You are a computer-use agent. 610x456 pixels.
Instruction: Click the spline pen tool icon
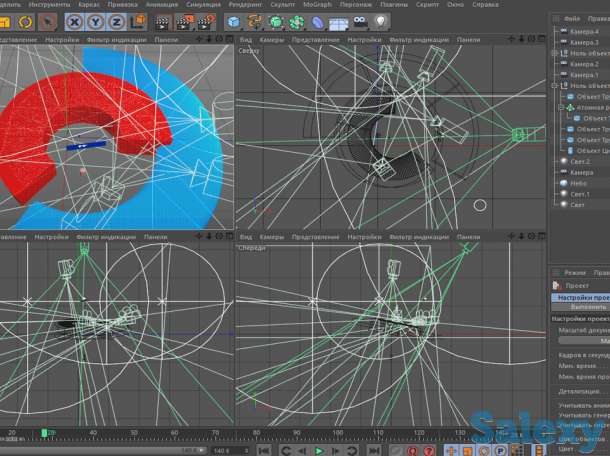click(x=256, y=21)
